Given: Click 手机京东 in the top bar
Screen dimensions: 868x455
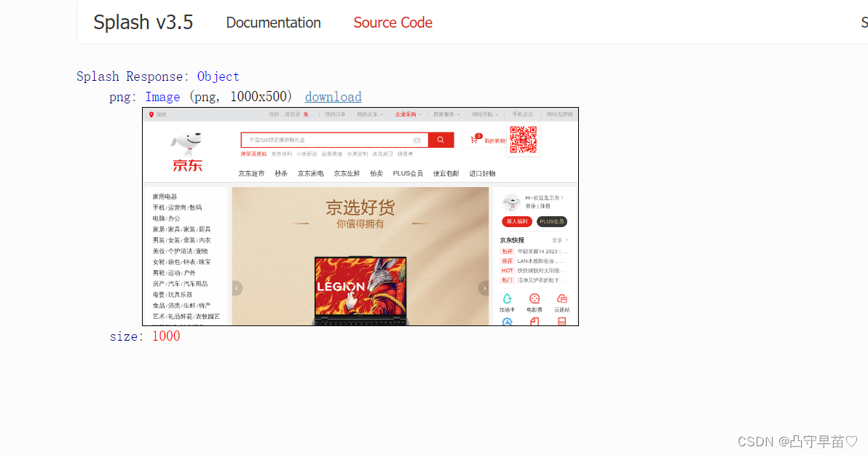Looking at the screenshot, I should [523, 114].
